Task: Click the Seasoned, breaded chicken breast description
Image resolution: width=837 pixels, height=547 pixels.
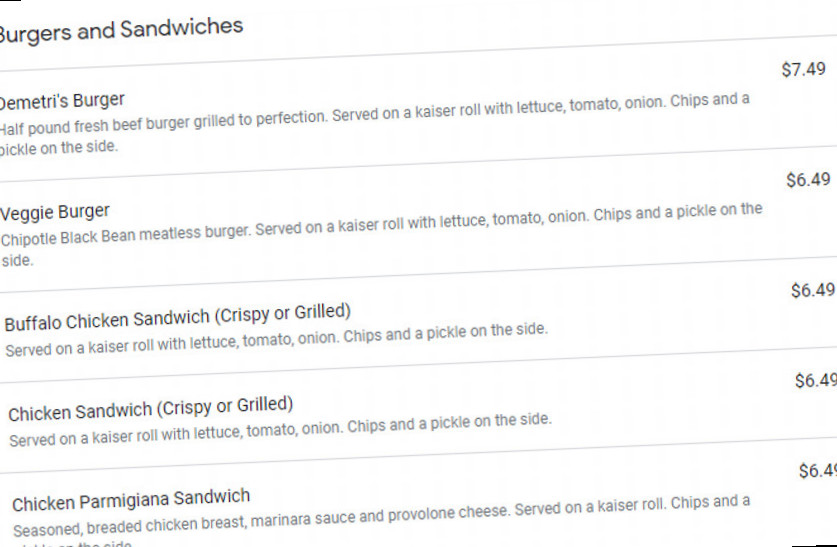Action: [x=381, y=516]
